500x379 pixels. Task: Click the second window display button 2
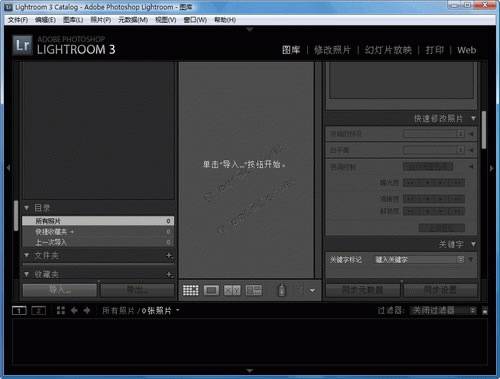(x=38, y=311)
